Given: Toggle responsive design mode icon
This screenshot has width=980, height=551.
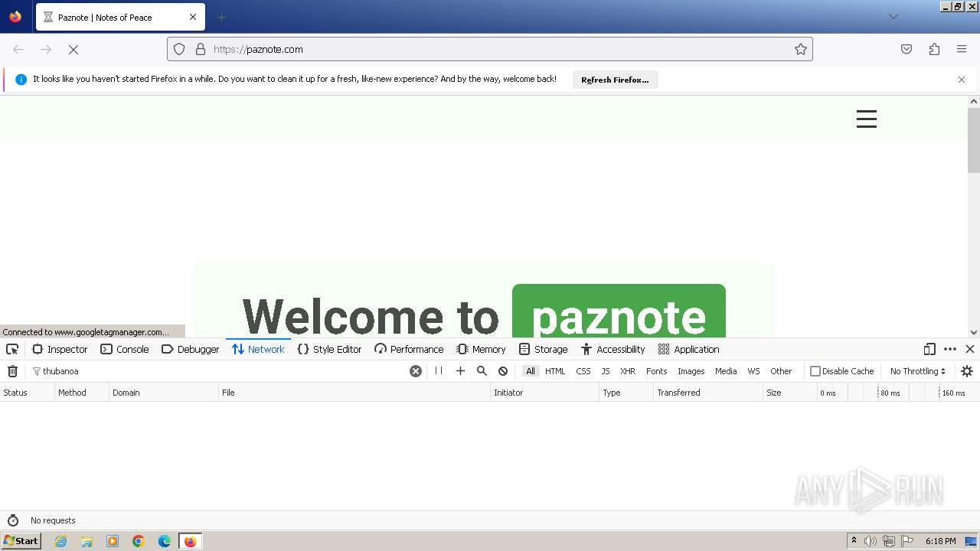Looking at the screenshot, I should tap(929, 349).
